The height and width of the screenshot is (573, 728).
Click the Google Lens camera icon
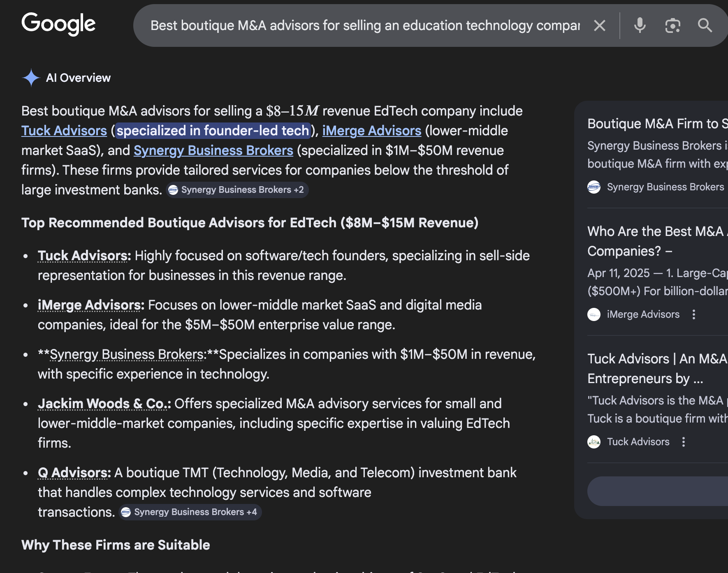pyautogui.click(x=672, y=25)
